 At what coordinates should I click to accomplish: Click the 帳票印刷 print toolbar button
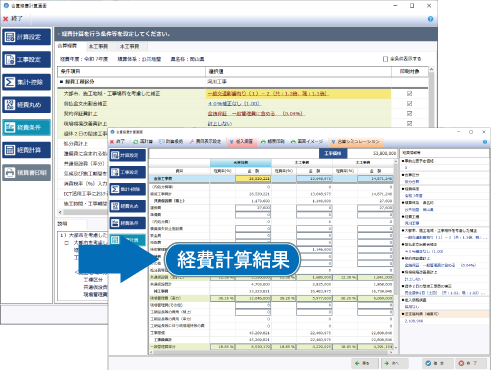coord(273,142)
